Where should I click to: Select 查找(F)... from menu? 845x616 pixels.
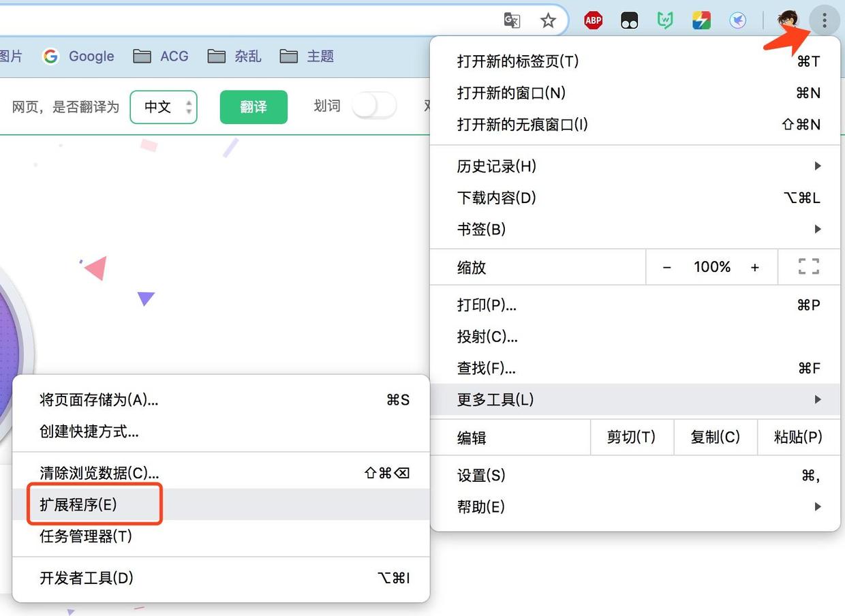point(635,368)
